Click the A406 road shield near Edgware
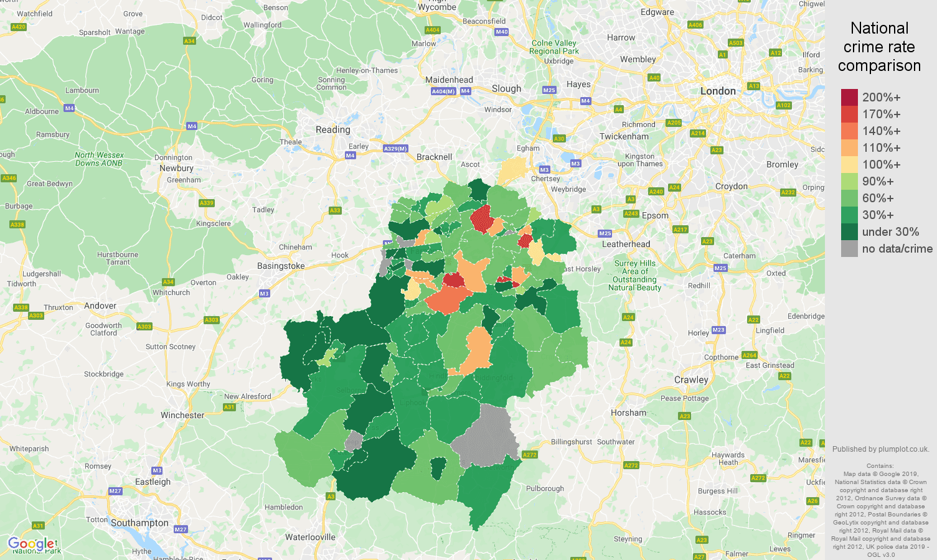This screenshot has height=560, width=937. [x=695, y=25]
